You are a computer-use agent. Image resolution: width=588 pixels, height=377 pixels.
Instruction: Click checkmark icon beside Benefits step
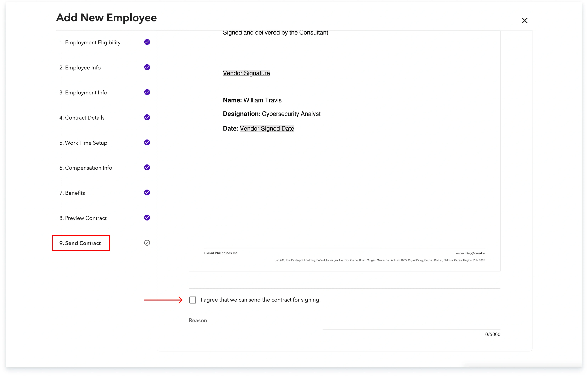[147, 193]
